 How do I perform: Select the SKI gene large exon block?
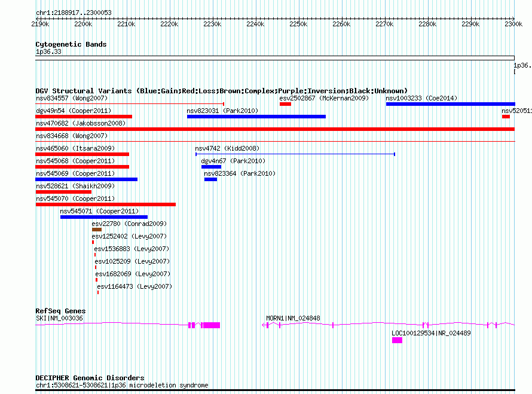pyautogui.click(x=211, y=325)
